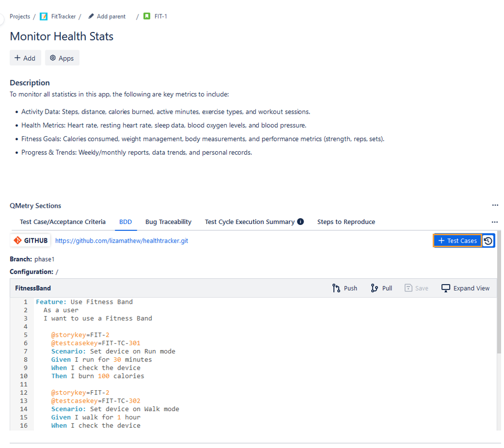Open the QMetry Sections overflow ellipsis menu

[x=495, y=205]
